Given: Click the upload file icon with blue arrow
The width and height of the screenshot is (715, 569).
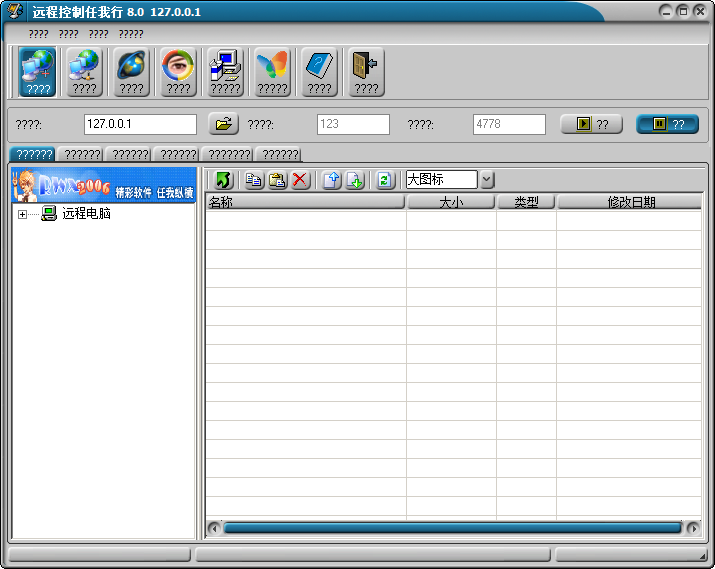Looking at the screenshot, I should pos(332,180).
